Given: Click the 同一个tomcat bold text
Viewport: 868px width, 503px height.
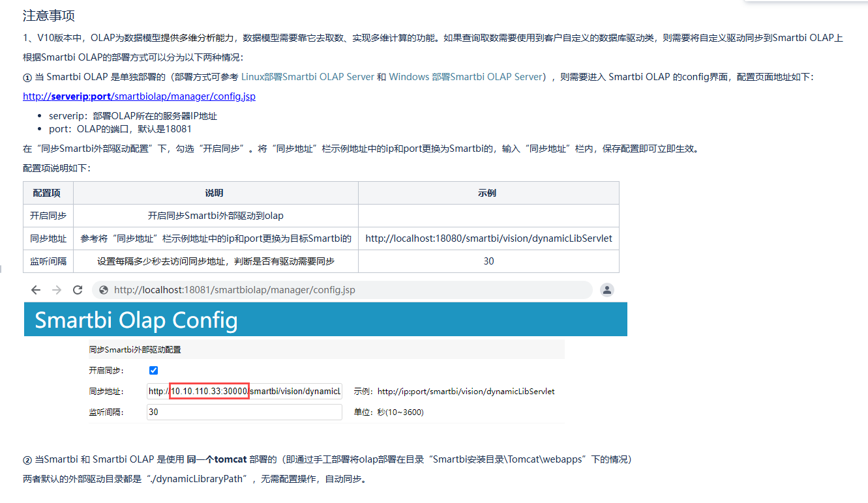Looking at the screenshot, I should pos(217,459).
